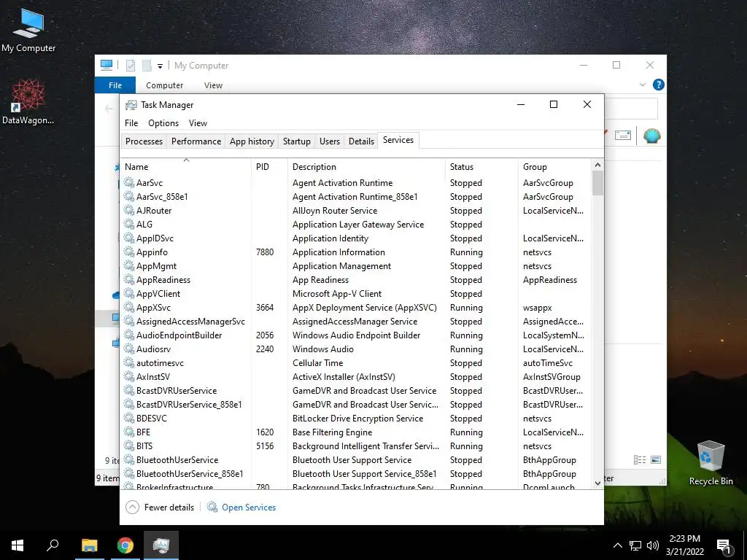
Task: Click PID 7880 cell
Action: (x=265, y=252)
